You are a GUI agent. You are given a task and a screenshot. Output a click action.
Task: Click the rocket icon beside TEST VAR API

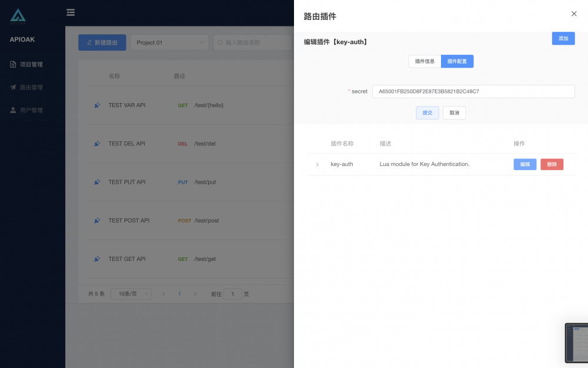point(97,105)
